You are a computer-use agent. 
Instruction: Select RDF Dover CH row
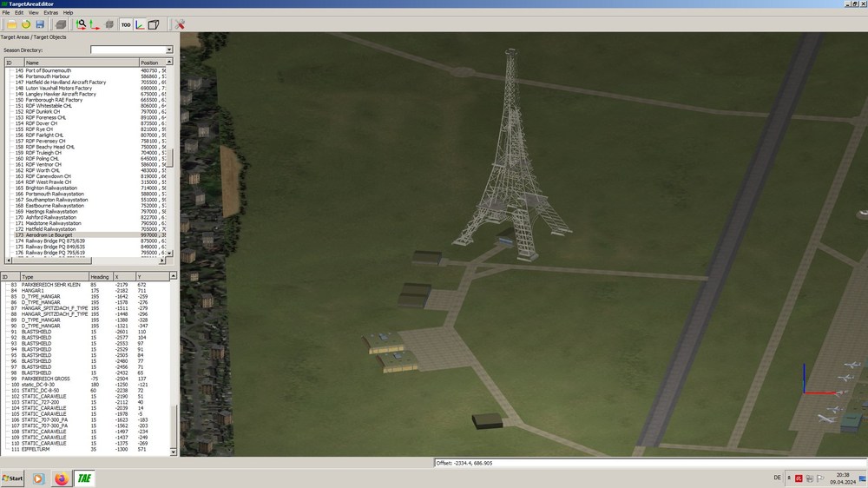pyautogui.click(x=85, y=123)
